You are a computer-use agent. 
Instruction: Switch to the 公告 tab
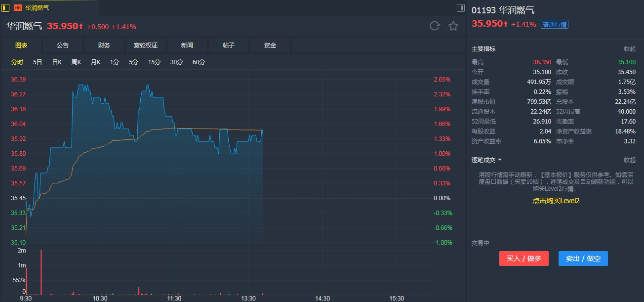(x=63, y=45)
